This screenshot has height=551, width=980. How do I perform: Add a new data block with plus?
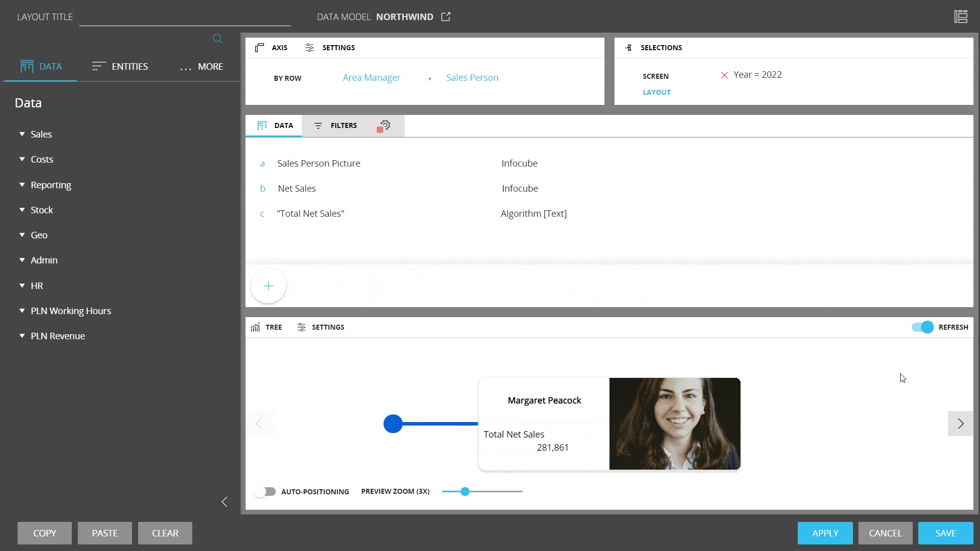[x=268, y=286]
